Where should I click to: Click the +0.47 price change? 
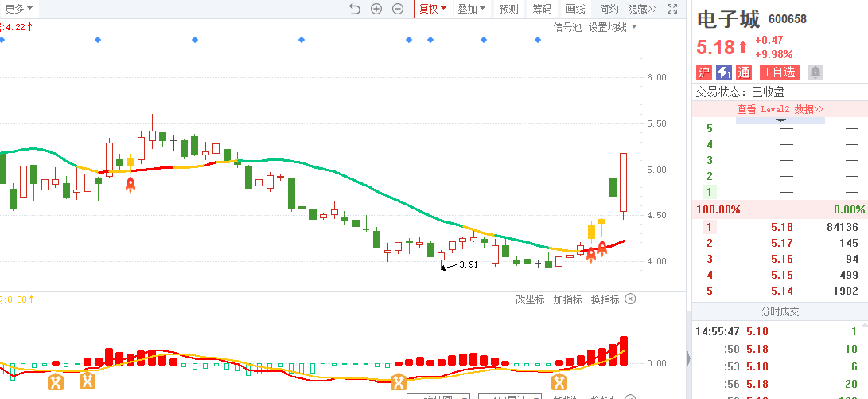pos(769,40)
